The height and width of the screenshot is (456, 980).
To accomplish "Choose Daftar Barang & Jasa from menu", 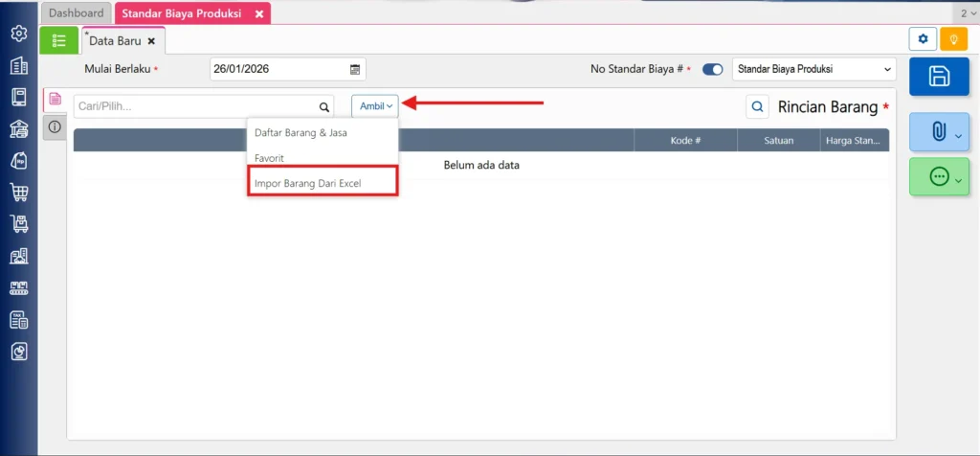I will [323, 132].
